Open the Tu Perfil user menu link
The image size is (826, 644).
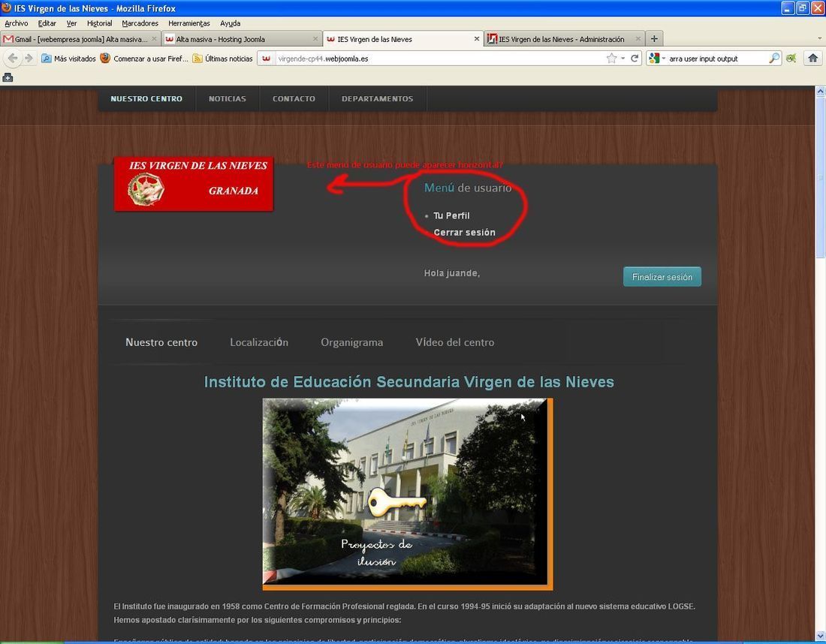tap(451, 215)
